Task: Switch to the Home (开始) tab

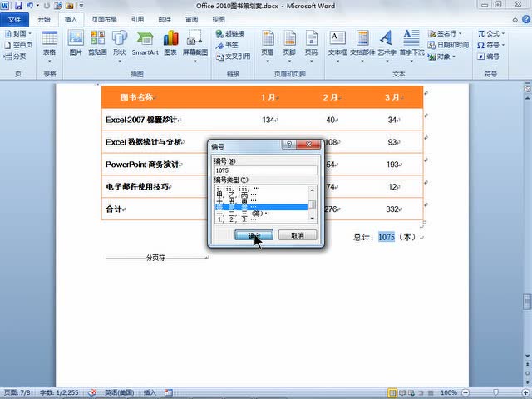Action: pyautogui.click(x=44, y=20)
